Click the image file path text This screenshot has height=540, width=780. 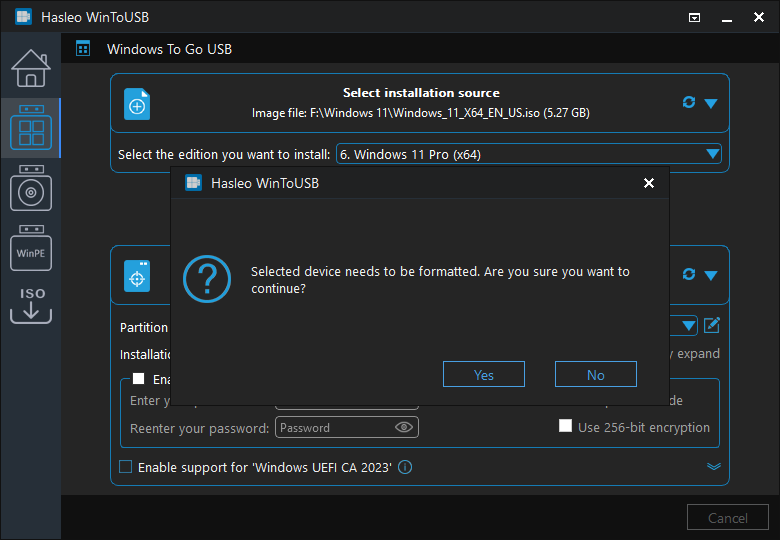coord(420,113)
